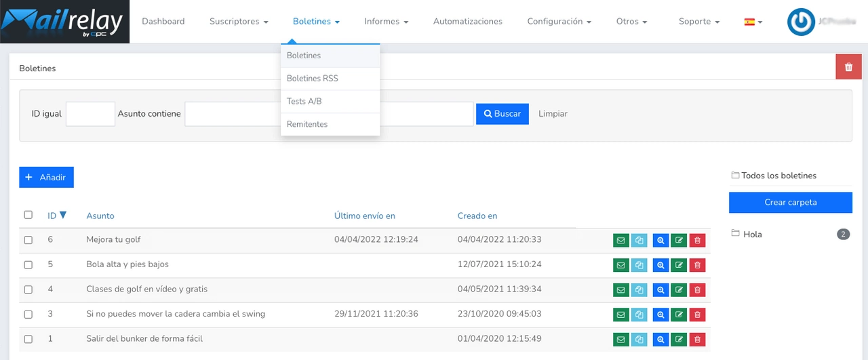The image size is (868, 360).
Task: Click the red trash button in the Boletines header
Action: click(848, 67)
